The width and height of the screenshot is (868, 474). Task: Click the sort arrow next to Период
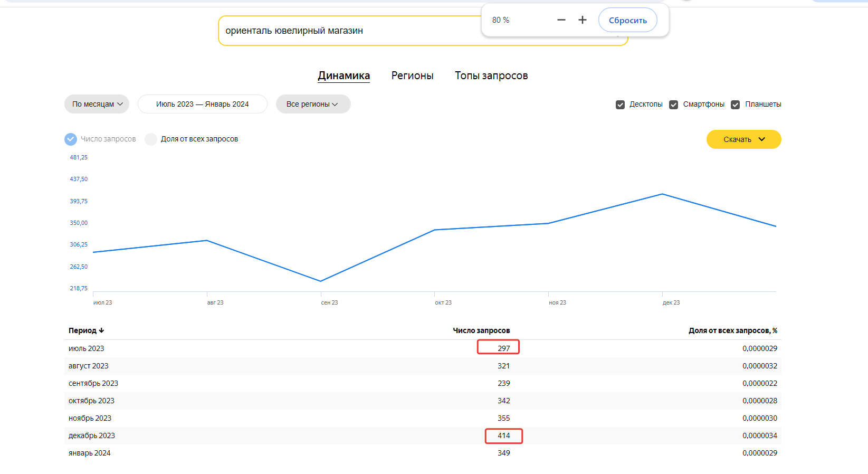tap(101, 330)
